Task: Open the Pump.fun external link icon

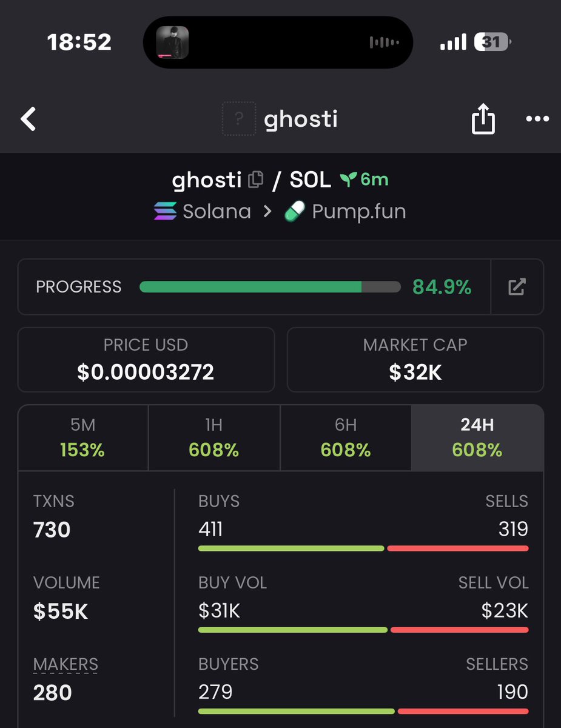Action: [x=517, y=287]
